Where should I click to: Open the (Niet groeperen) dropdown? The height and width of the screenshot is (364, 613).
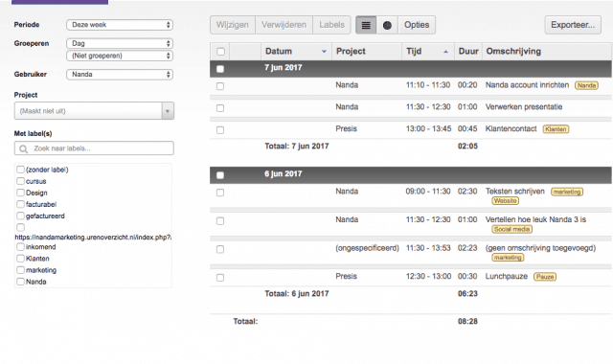pyautogui.click(x=120, y=56)
